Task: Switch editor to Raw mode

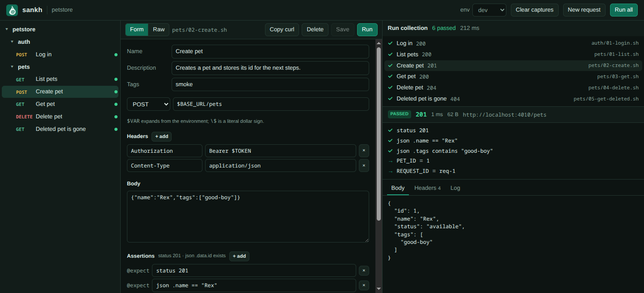Action: coord(159,29)
